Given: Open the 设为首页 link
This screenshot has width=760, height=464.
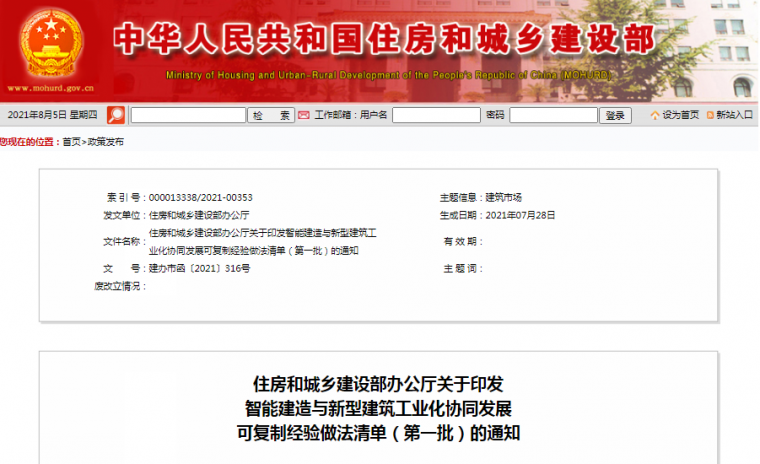Looking at the screenshot, I should [681, 115].
